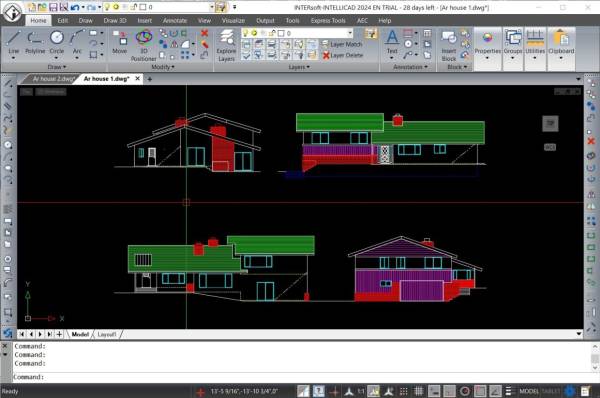Image resolution: width=600 pixels, height=398 pixels.
Task: Expand the Modify panel dropdown
Action: 163,67
